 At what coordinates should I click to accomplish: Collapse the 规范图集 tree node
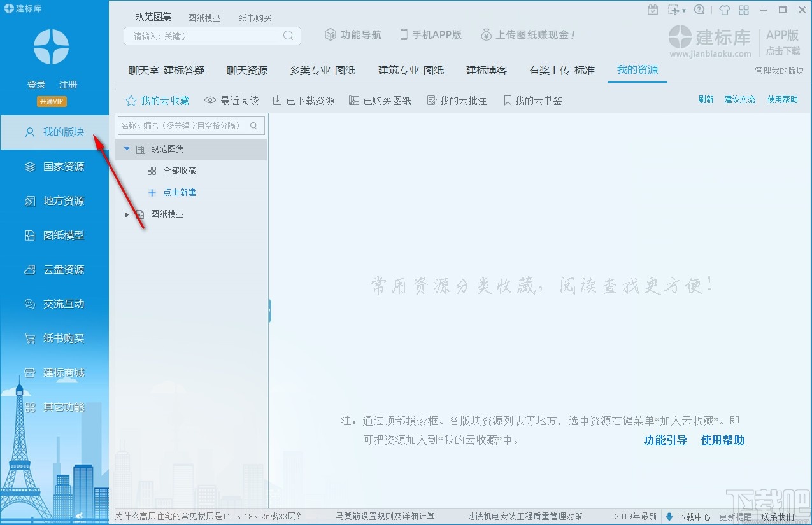[125, 149]
